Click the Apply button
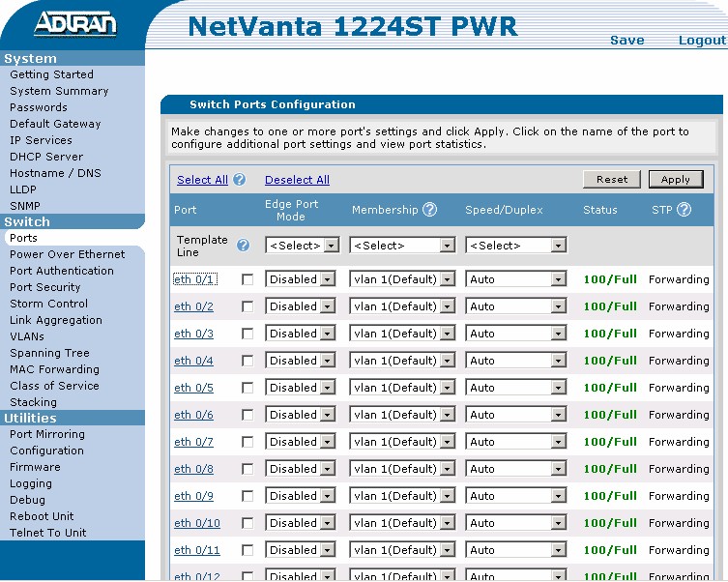Viewport: 728px width, 582px height. click(676, 180)
